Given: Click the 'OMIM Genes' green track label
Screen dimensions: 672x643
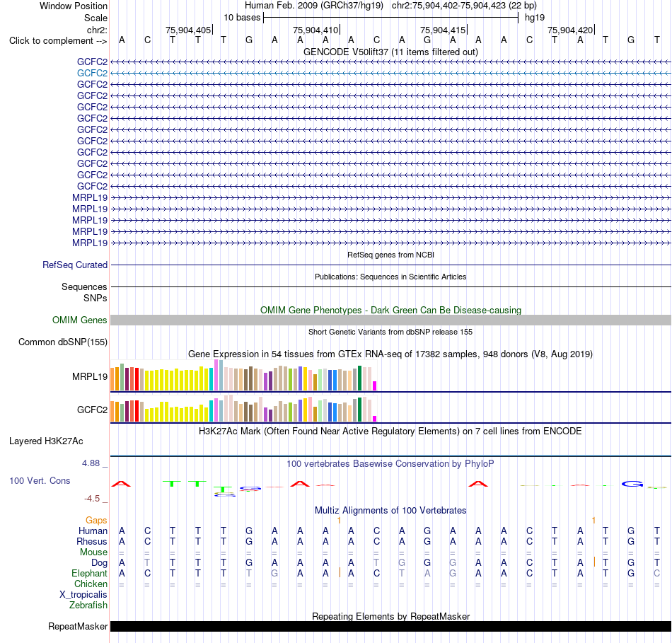Looking at the screenshot, I should (x=80, y=320).
